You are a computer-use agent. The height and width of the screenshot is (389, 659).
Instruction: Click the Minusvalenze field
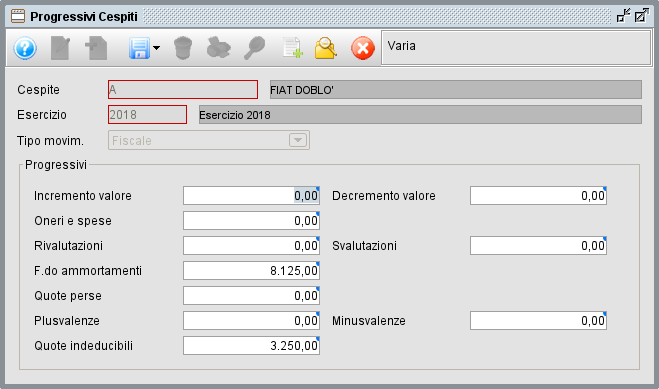(538, 321)
